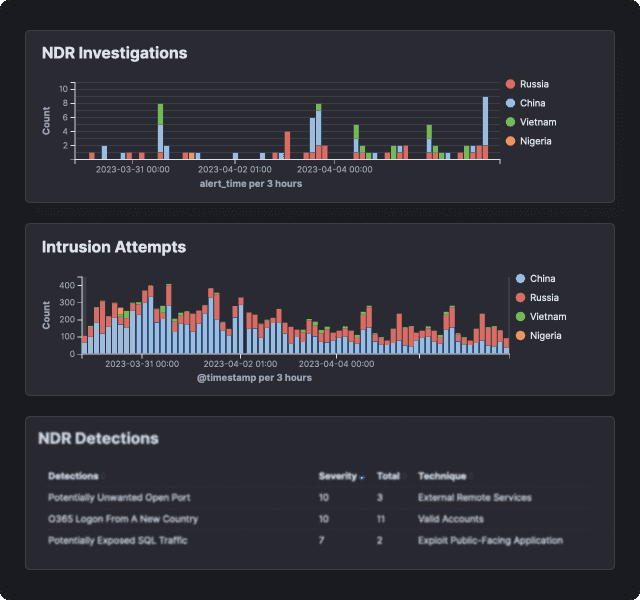Screen dimensions: 640x600
Task: Click the sort arrow beside the Severity header
Action: 362,477
